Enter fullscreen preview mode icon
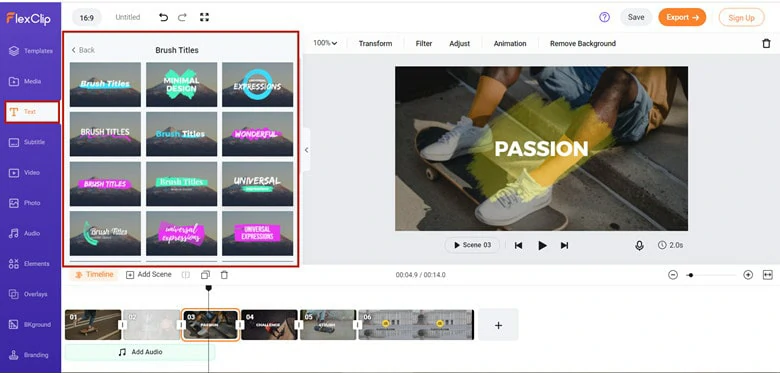 (204, 17)
